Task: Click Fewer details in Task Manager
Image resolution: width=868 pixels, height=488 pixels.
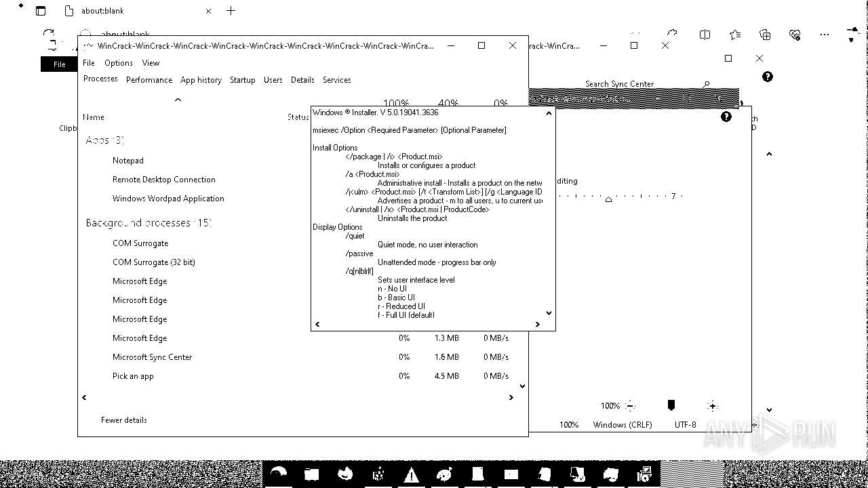Action: pos(123,420)
